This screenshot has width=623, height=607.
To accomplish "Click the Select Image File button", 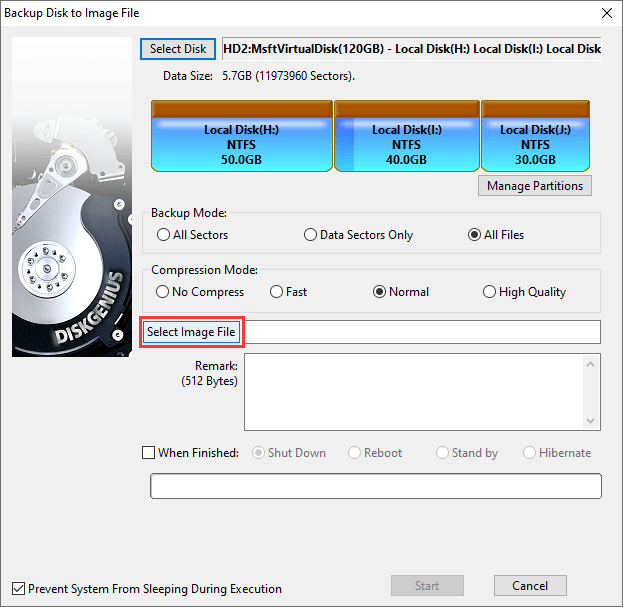I will pos(192,332).
